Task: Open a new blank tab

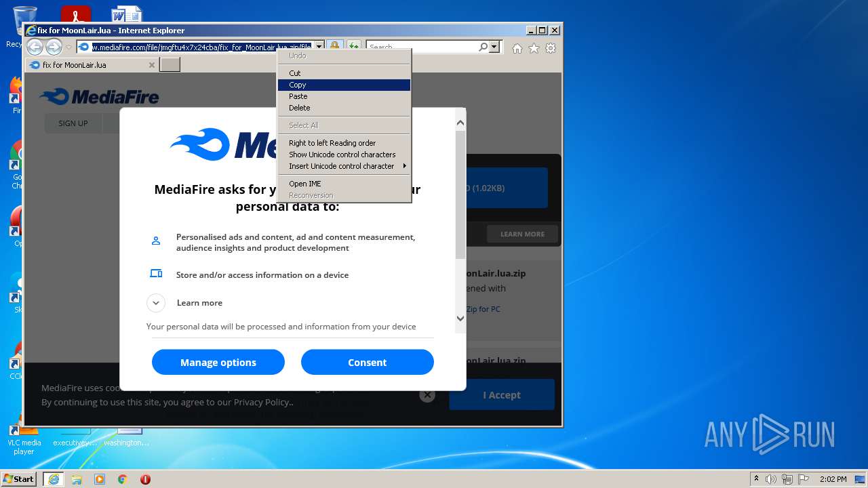Action: 170,65
